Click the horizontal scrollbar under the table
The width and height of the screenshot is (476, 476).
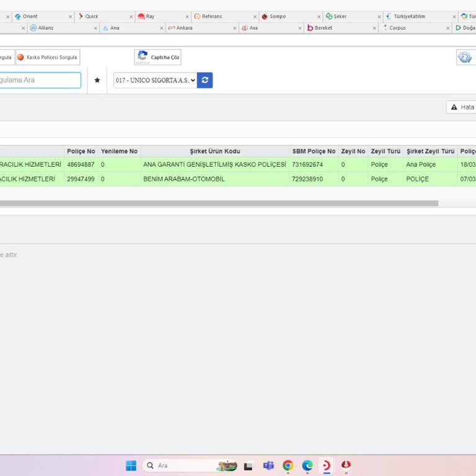point(217,203)
